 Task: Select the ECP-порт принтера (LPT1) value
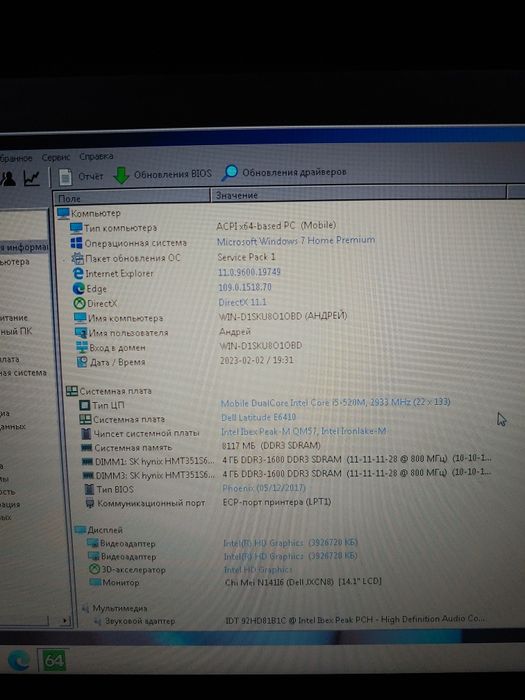point(277,502)
